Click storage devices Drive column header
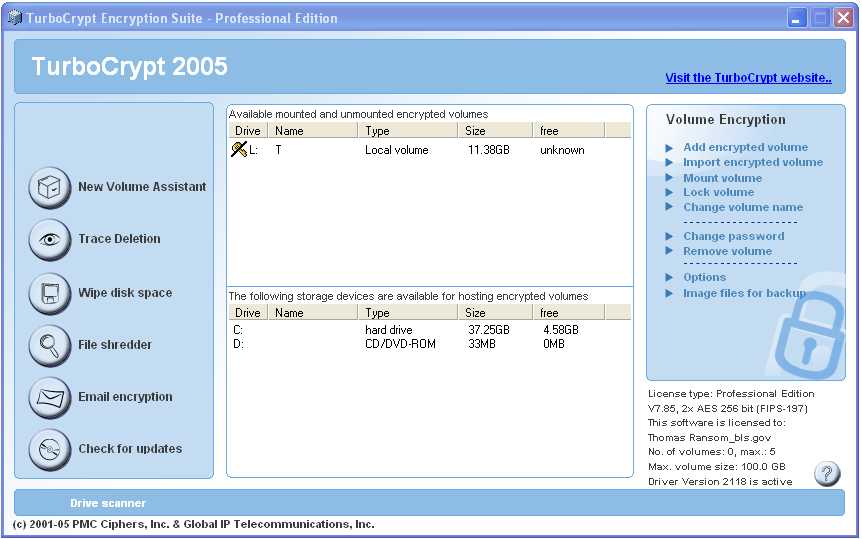Screen dimensions: 862x539 tap(248, 312)
